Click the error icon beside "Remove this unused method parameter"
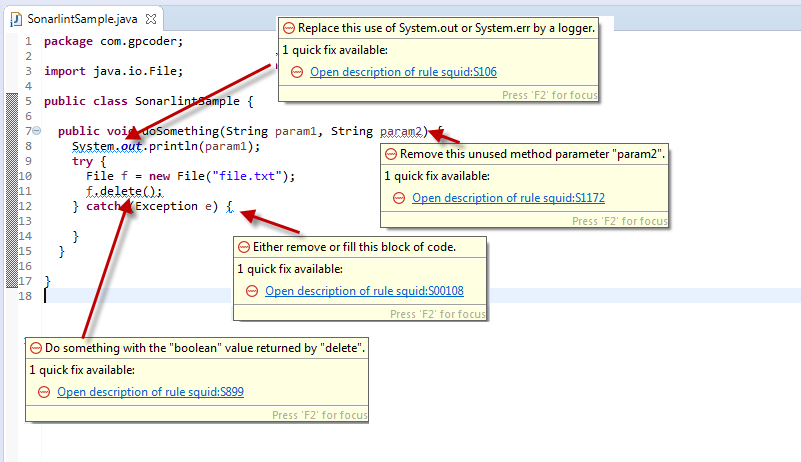This screenshot has height=462, width=801. [x=390, y=154]
